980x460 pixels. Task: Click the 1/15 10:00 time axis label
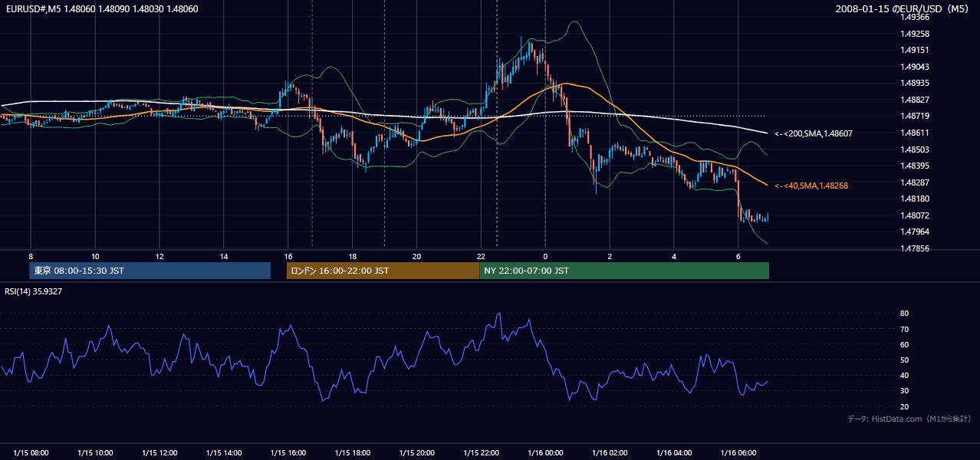pyautogui.click(x=95, y=452)
